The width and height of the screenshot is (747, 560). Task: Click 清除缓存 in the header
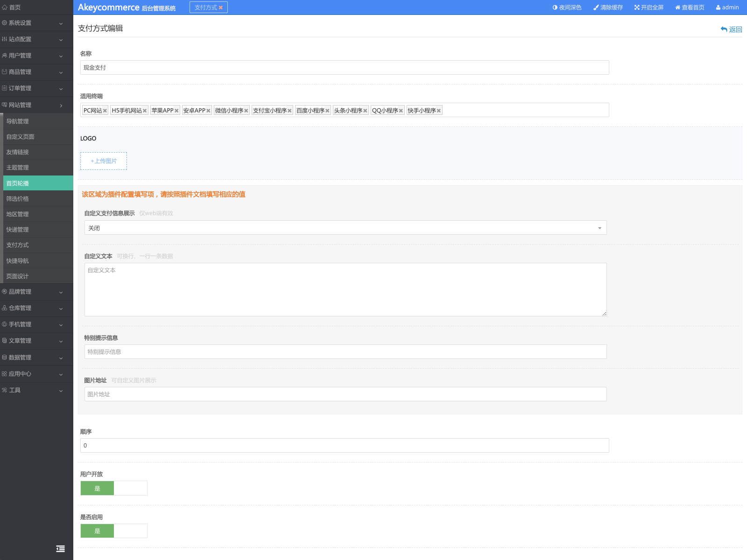tap(608, 7)
